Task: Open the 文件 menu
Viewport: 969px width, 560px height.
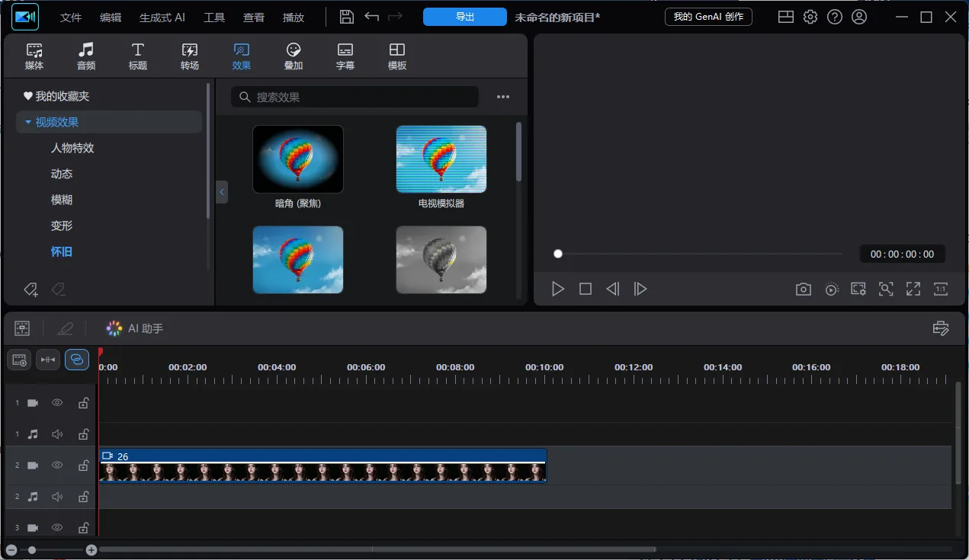Action: (71, 18)
